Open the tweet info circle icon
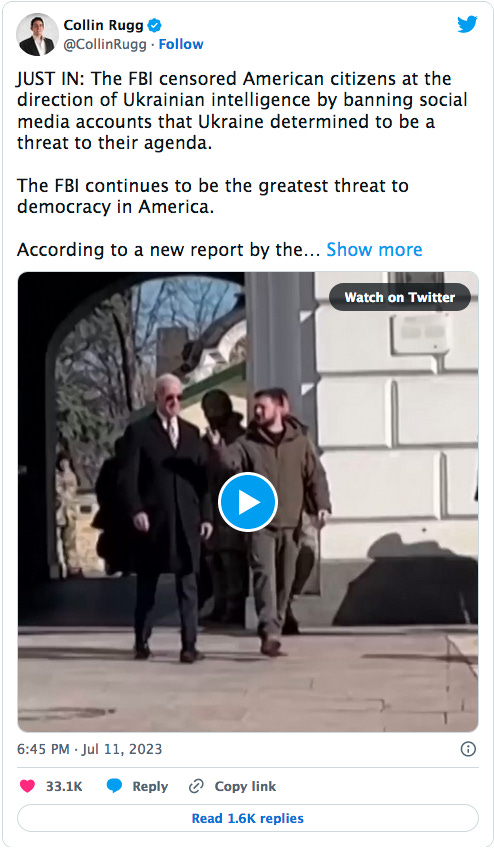494x848 pixels. tap(467, 749)
